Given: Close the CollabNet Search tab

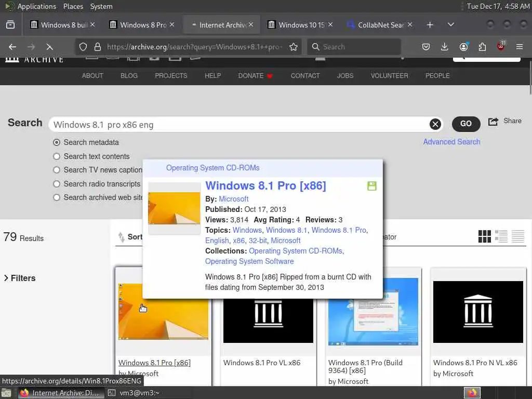Looking at the screenshot, I should click(x=410, y=25).
